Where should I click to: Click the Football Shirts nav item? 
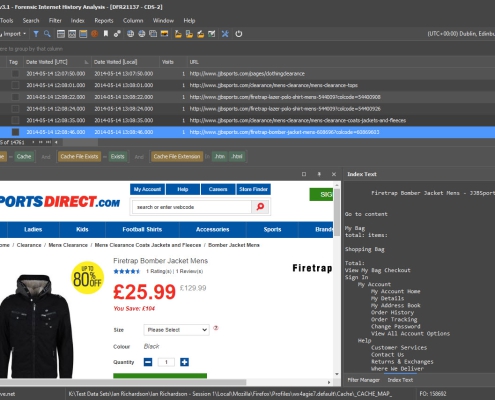pos(142,229)
